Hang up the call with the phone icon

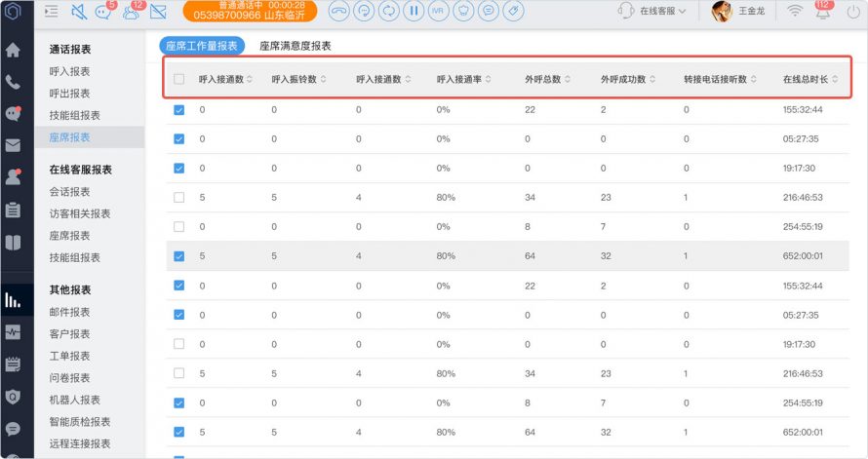(x=338, y=11)
